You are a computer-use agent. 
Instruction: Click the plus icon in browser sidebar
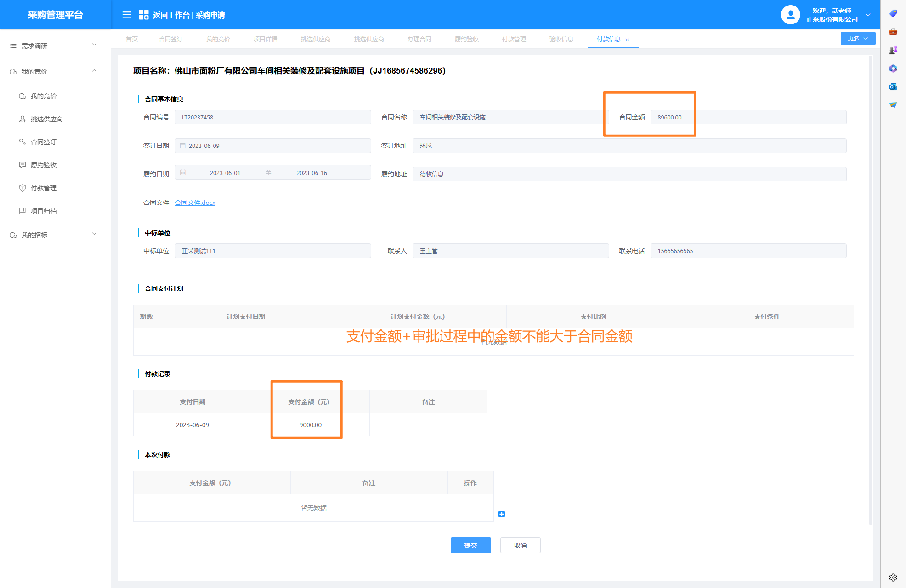893,125
